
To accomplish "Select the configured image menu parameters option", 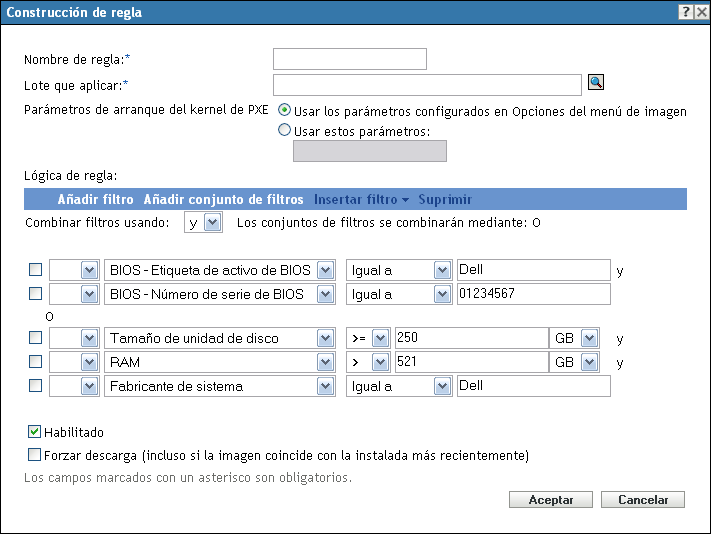I will (x=284, y=111).
